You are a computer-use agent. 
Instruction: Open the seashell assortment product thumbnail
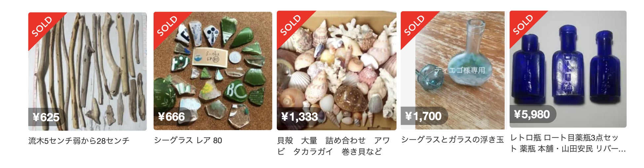pos(337,70)
